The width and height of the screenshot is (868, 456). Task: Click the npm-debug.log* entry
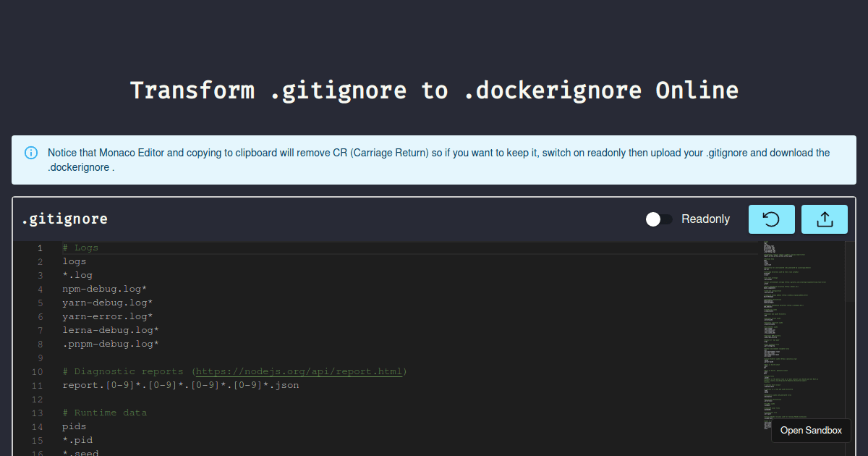point(105,288)
